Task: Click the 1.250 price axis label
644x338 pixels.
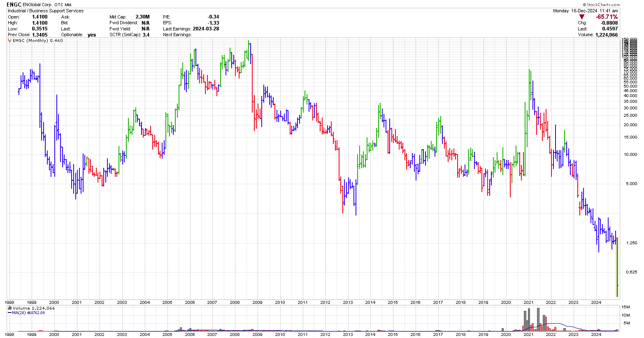Action: (631, 243)
